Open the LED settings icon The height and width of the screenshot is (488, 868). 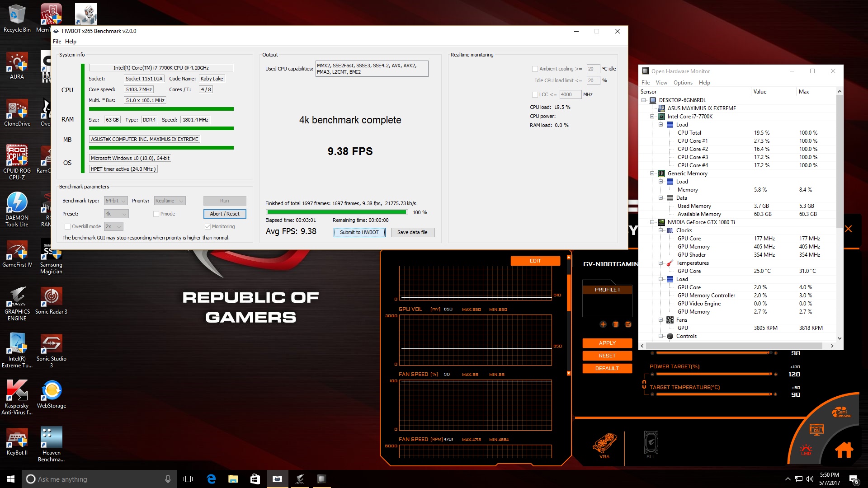806,450
